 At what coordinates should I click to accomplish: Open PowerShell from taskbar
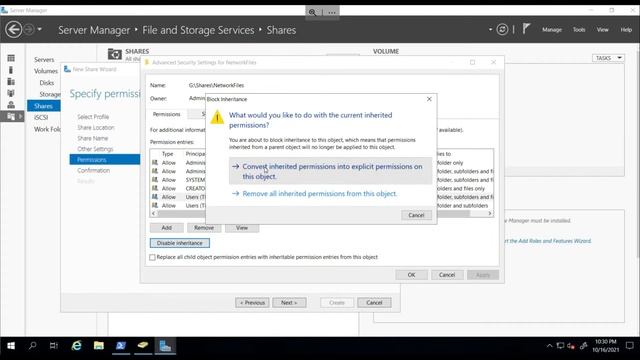tap(120, 346)
